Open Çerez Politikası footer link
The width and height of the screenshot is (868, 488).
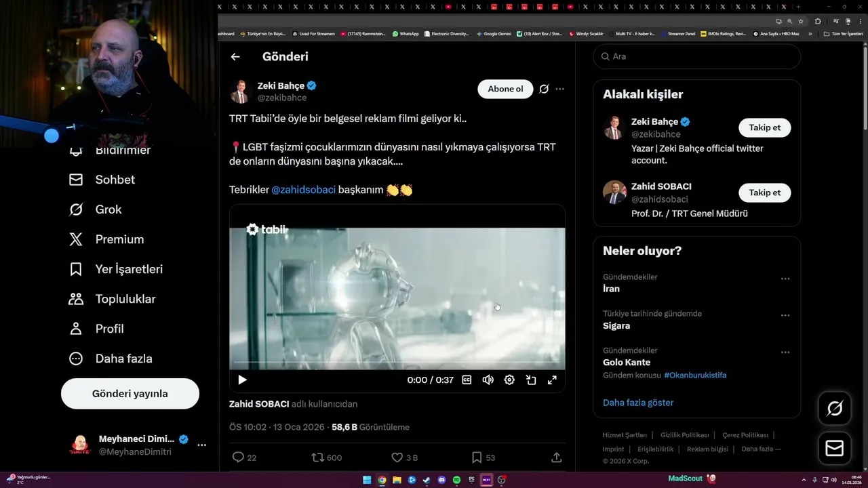click(745, 435)
